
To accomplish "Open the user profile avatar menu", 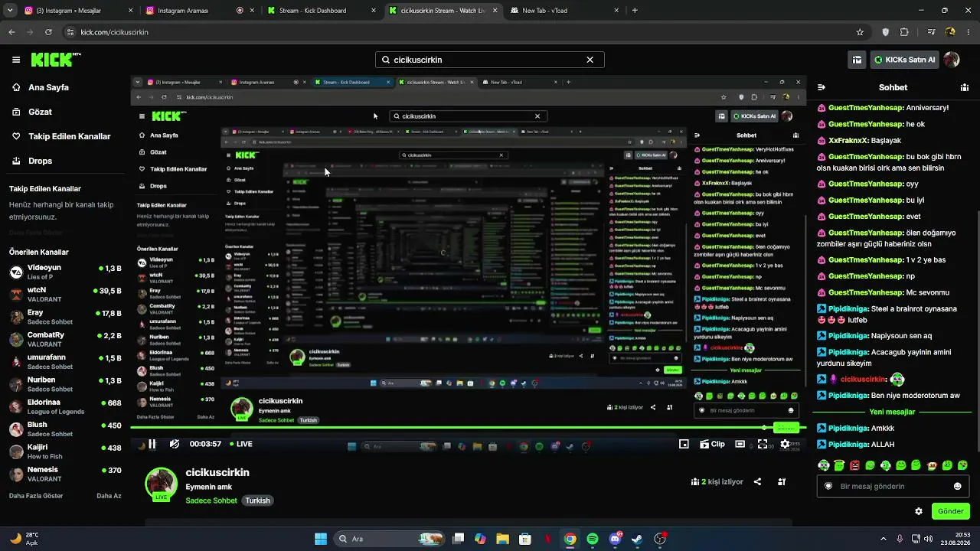I will [952, 60].
